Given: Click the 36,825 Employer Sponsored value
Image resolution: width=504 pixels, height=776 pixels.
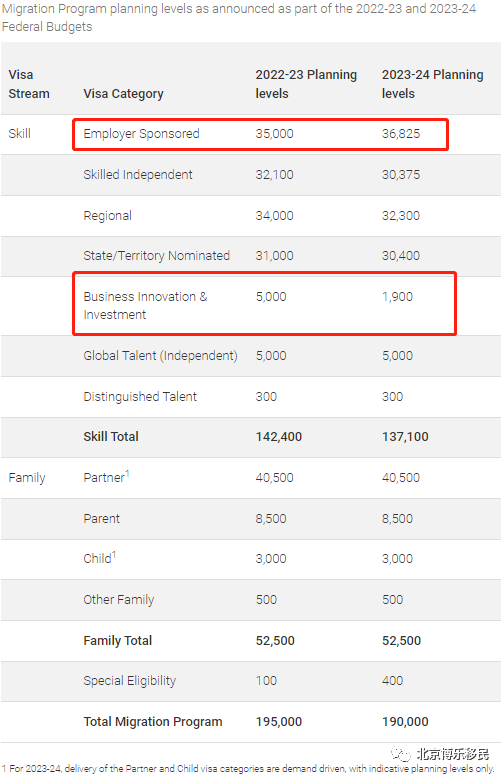Looking at the screenshot, I should coord(401,134).
